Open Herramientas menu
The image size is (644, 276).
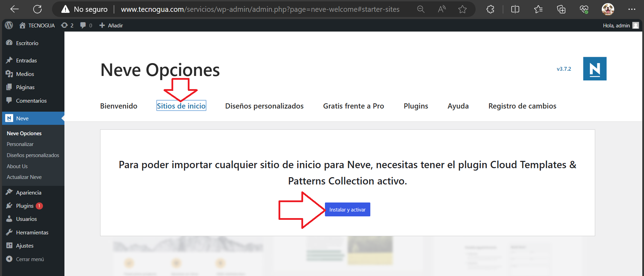click(x=32, y=232)
